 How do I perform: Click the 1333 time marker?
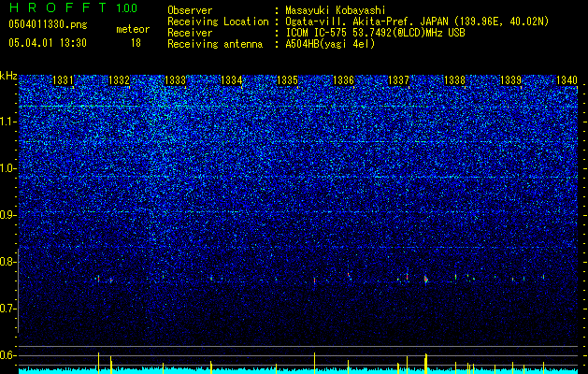(175, 80)
